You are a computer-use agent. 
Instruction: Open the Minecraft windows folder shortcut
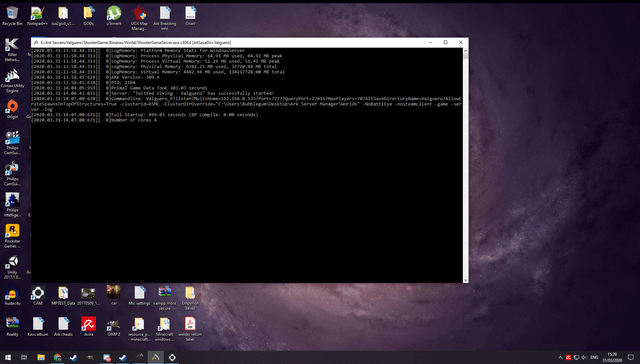164,329
